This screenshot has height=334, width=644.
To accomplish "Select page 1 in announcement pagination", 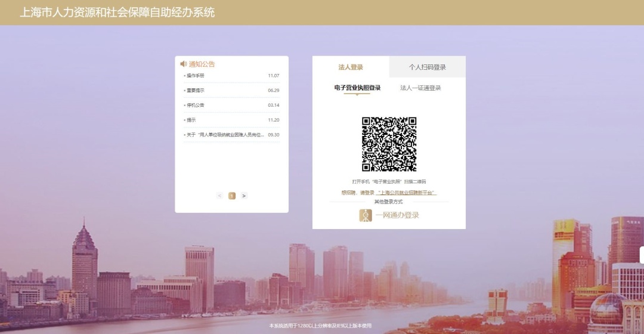I will (x=232, y=196).
